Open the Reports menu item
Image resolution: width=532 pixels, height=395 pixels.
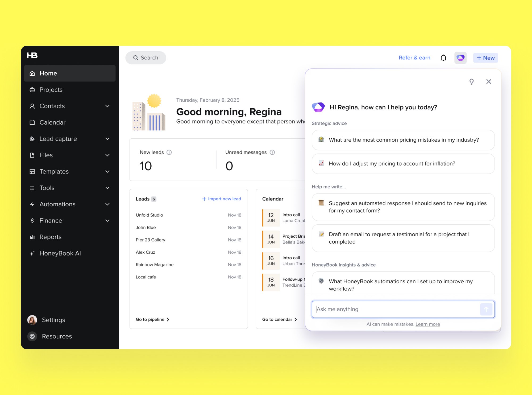click(70, 237)
